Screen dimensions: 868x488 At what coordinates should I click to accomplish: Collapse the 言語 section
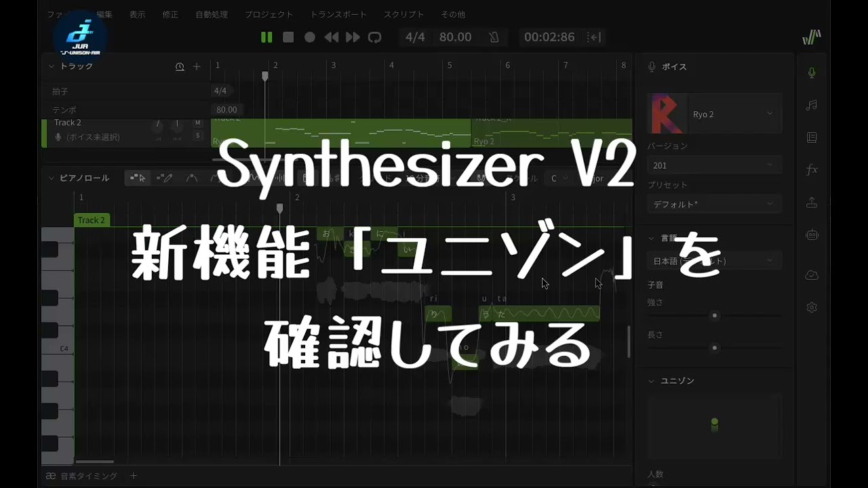tap(652, 239)
